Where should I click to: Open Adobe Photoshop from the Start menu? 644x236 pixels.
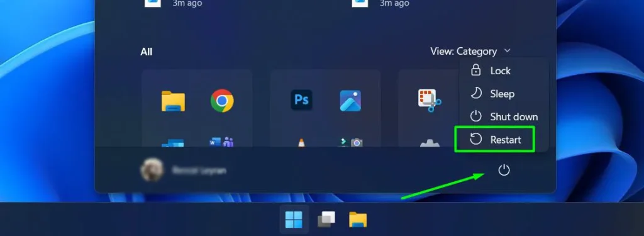(301, 100)
